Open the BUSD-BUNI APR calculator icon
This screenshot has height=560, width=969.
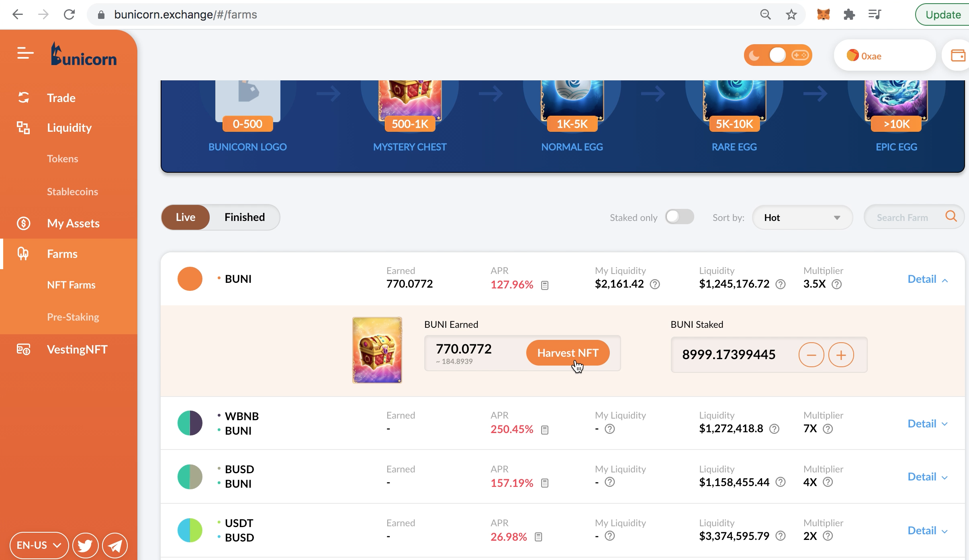click(545, 483)
